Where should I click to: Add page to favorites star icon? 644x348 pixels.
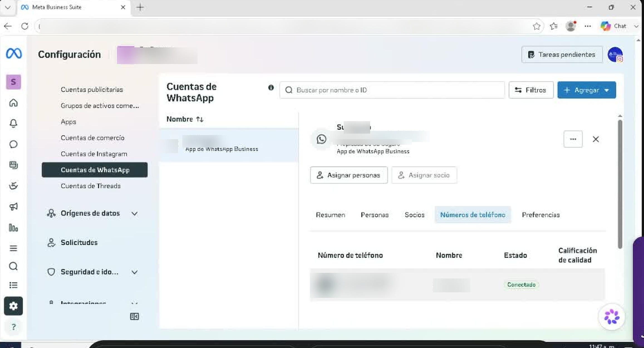(537, 26)
